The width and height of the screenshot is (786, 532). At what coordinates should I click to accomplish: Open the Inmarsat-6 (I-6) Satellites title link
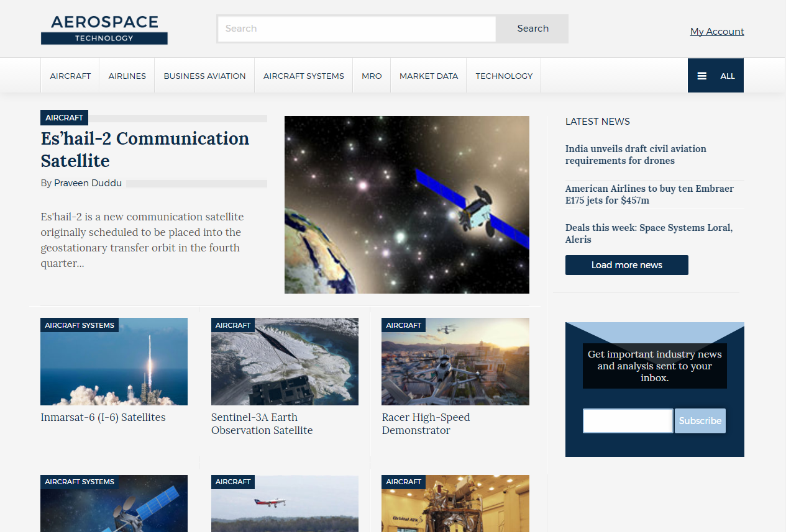[103, 417]
